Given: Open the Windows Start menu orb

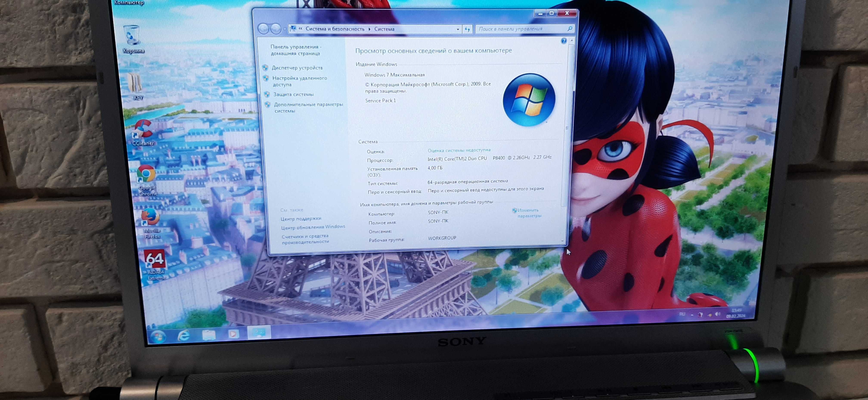Looking at the screenshot, I should pos(158,337).
